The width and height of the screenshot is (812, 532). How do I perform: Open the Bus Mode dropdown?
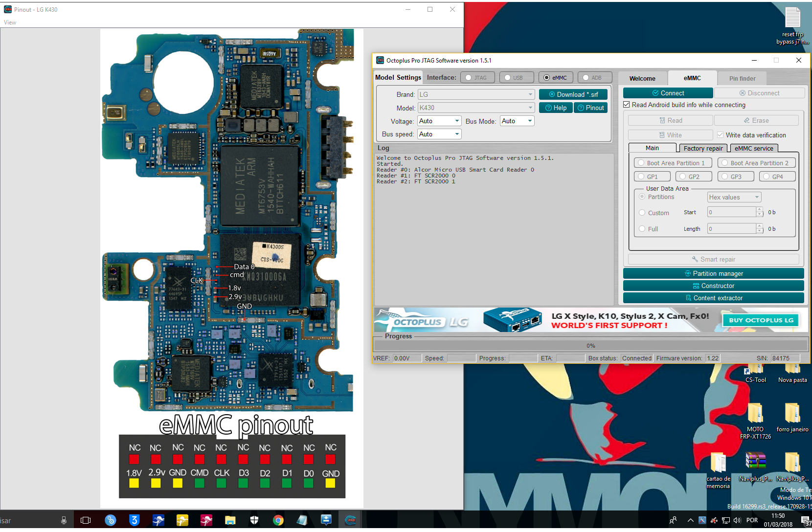coord(517,121)
